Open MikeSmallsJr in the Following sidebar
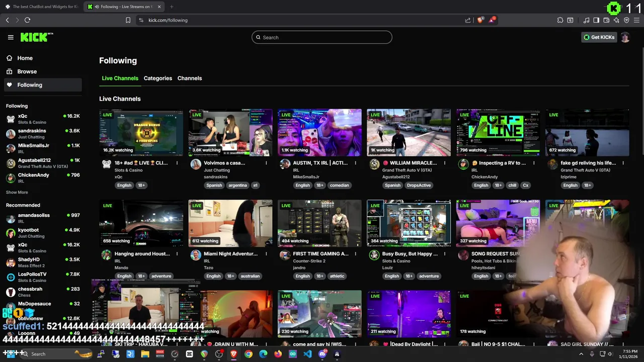 pyautogui.click(x=42, y=148)
